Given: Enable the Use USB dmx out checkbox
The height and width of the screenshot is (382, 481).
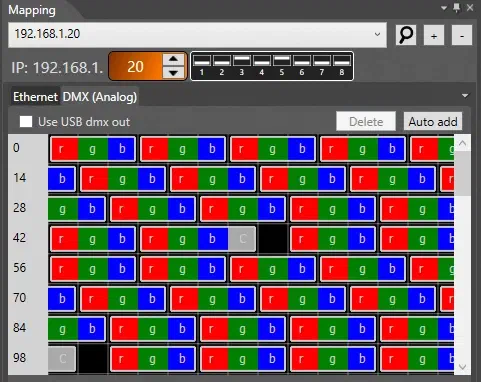Looking at the screenshot, I should pyautogui.click(x=26, y=122).
